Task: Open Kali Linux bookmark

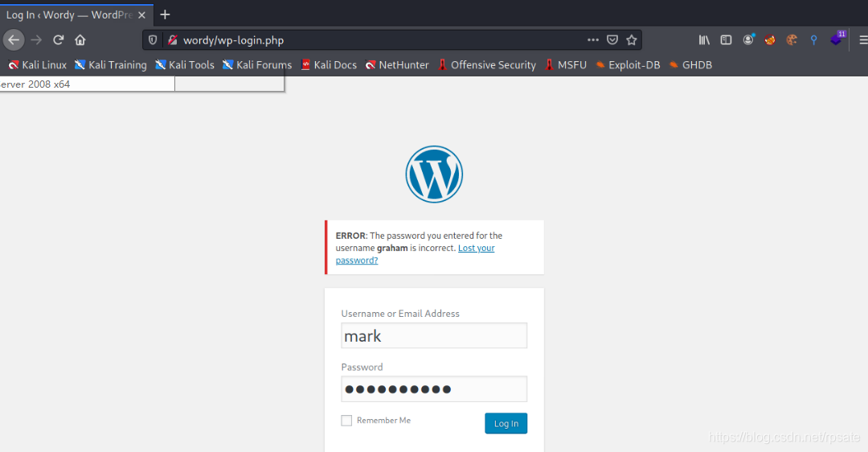Action: [37, 65]
